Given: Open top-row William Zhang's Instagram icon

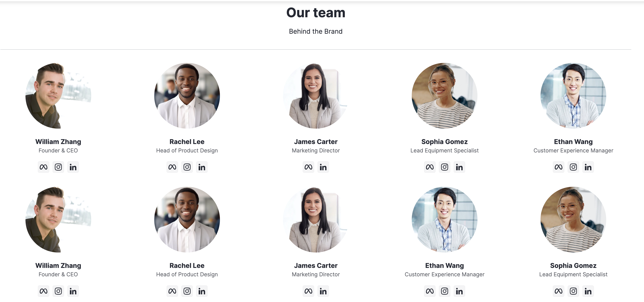Looking at the screenshot, I should click(x=58, y=167).
